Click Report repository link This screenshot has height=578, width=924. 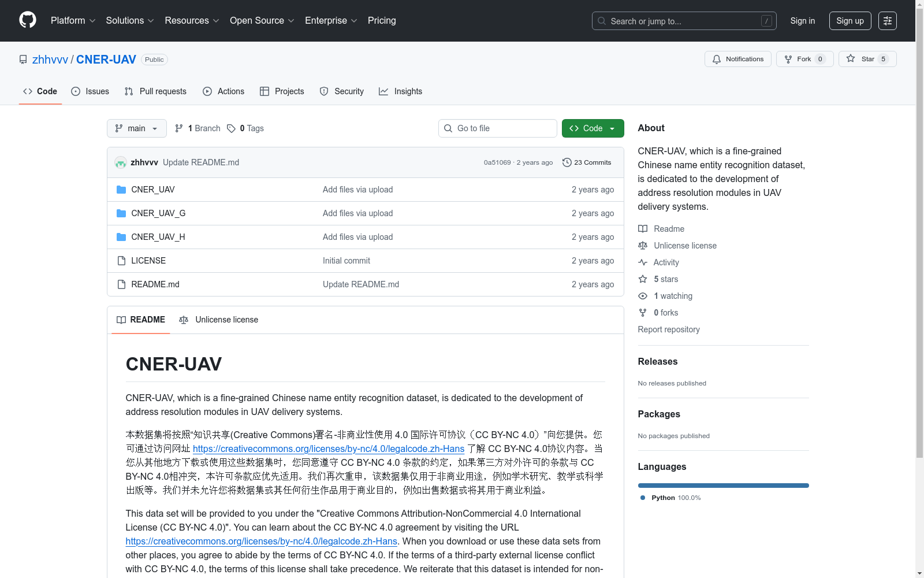(669, 329)
